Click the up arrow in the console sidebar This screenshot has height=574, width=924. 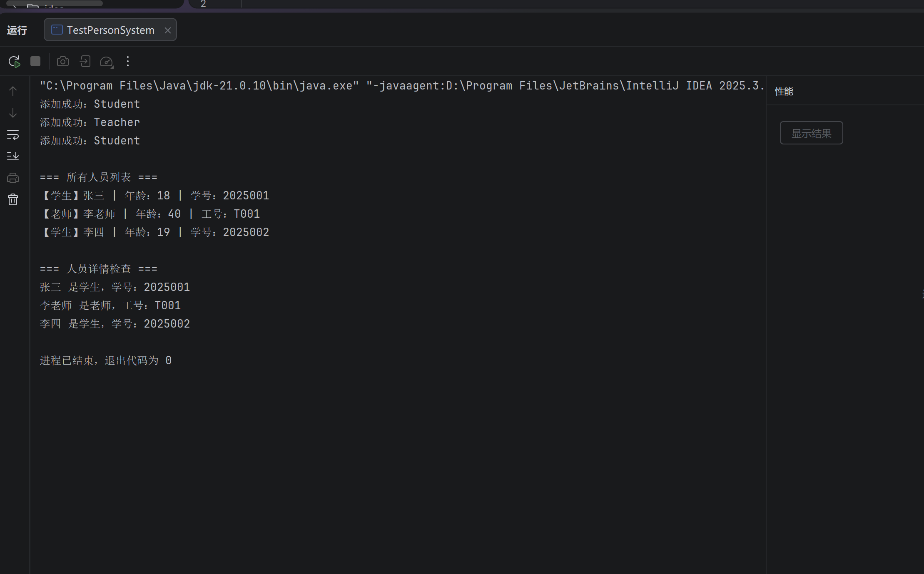pos(13,91)
